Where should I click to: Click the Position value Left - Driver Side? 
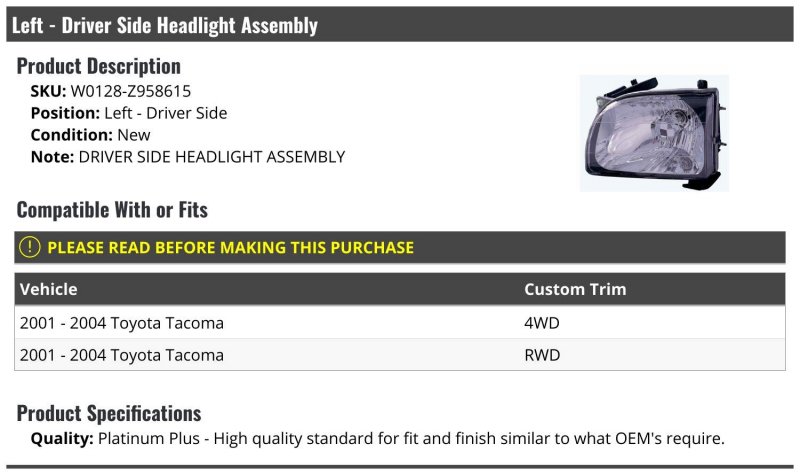tap(165, 113)
